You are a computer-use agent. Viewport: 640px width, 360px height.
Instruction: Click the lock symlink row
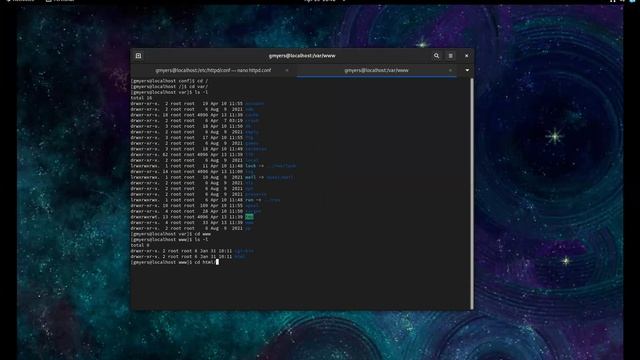point(213,166)
